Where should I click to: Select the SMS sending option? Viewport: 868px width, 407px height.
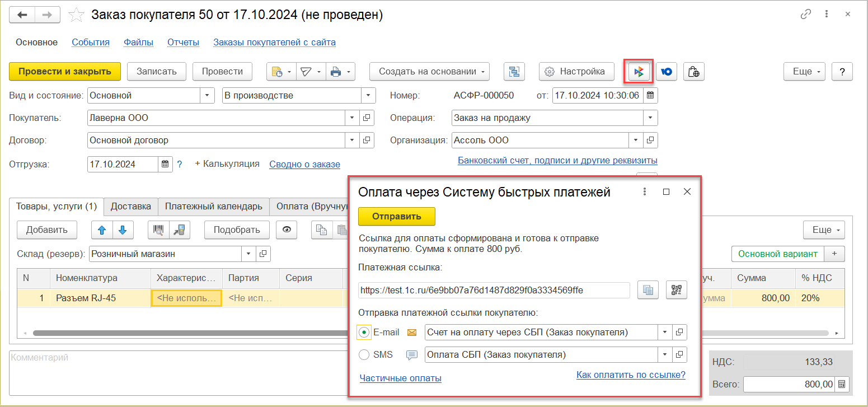(364, 354)
